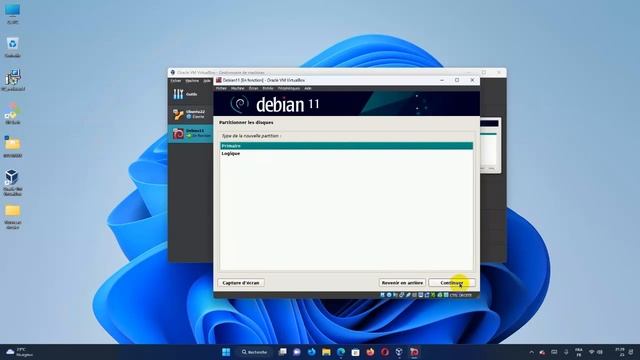Show hidden system tray icons
Screen dimensions: 640x360
click(531, 352)
